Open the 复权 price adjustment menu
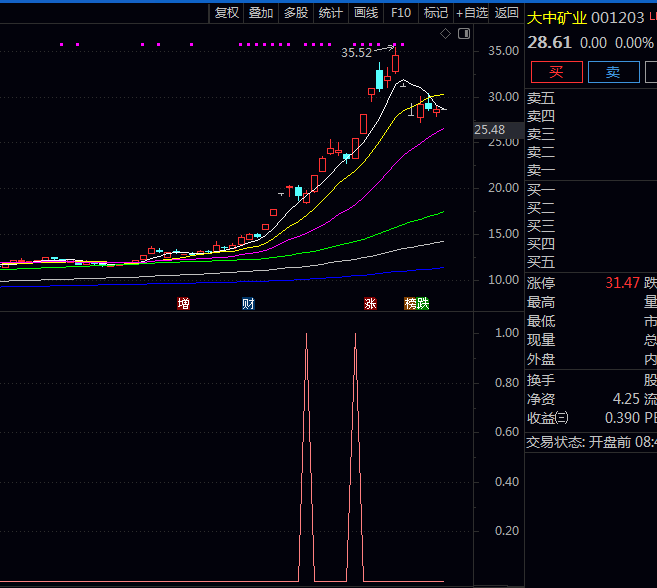Screen dimensions: 657x588 coord(227,13)
